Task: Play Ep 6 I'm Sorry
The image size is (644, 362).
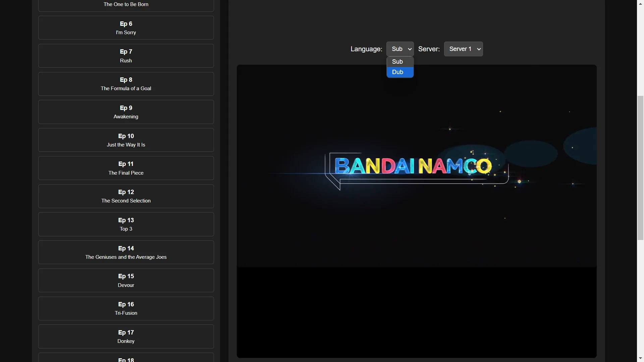Action: (126, 28)
